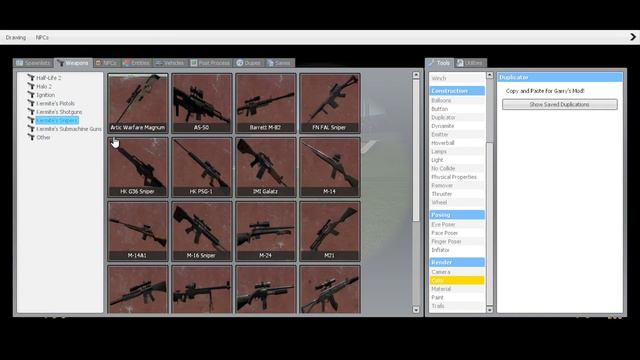Image resolution: width=640 pixels, height=360 pixels.
Task: Select the Material tool
Action: pyautogui.click(x=457, y=289)
